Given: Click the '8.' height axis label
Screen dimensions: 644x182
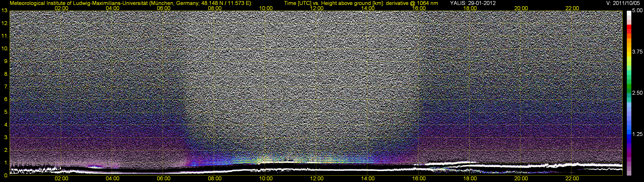Looking at the screenshot, I should (6, 74).
